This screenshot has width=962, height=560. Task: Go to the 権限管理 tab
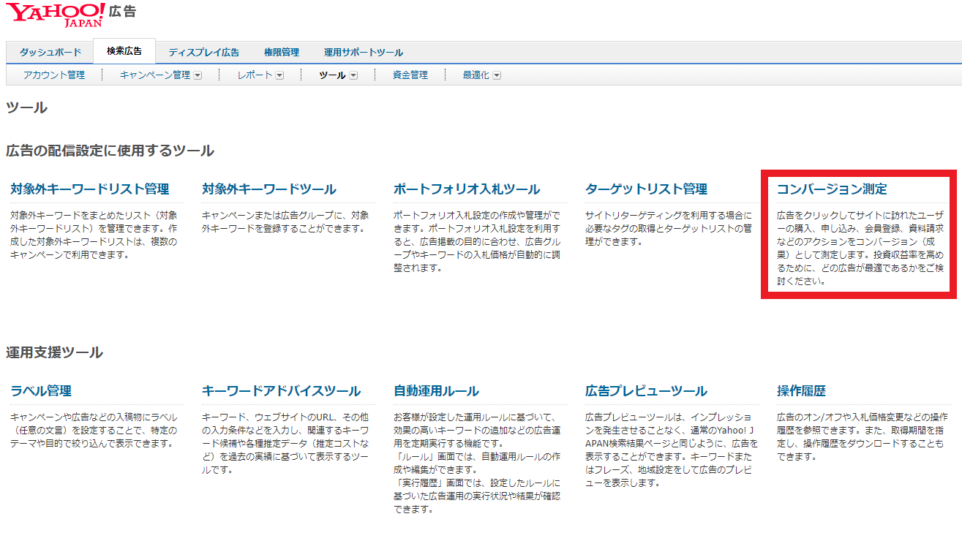pos(282,52)
